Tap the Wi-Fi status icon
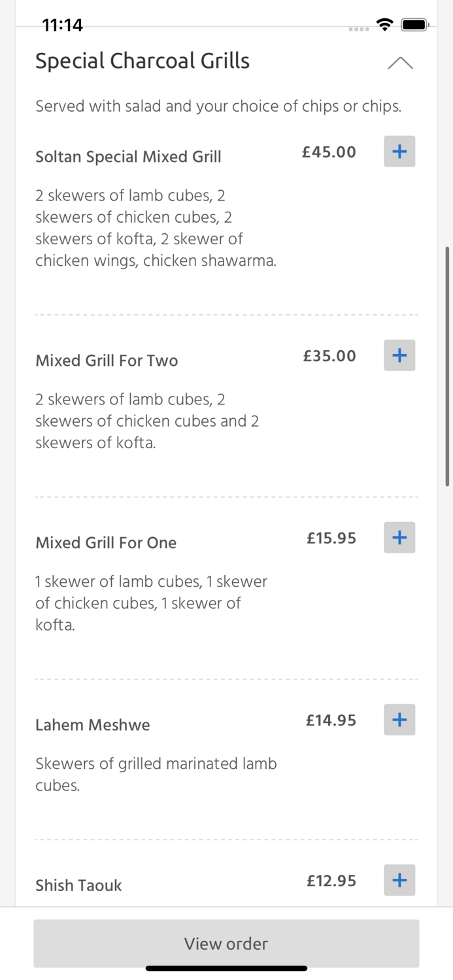Image resolution: width=453 pixels, height=980 pixels. coord(385,25)
